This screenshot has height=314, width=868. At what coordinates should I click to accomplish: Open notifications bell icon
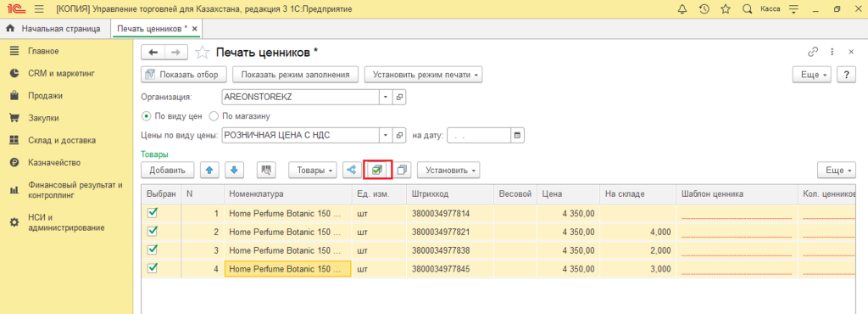click(x=682, y=9)
